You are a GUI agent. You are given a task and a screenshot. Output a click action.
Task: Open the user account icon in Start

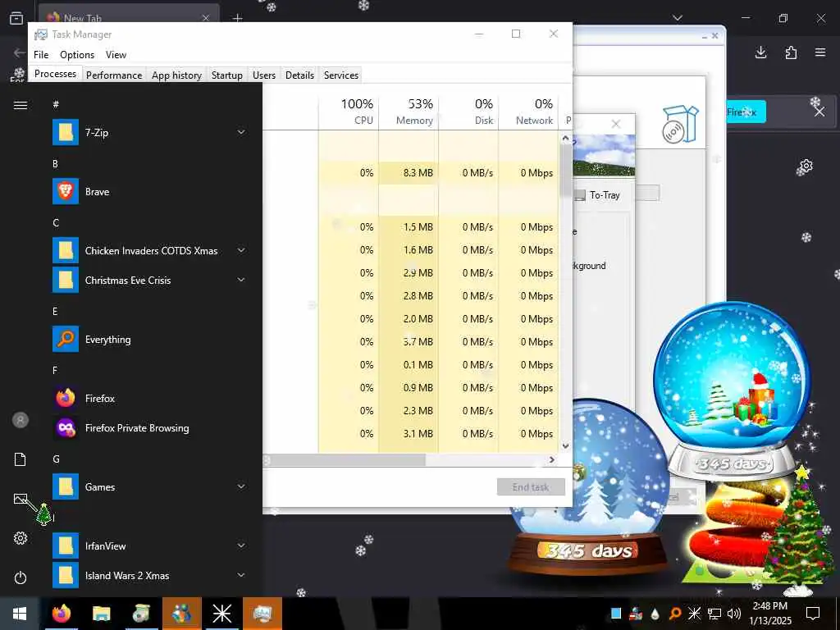[x=21, y=420]
